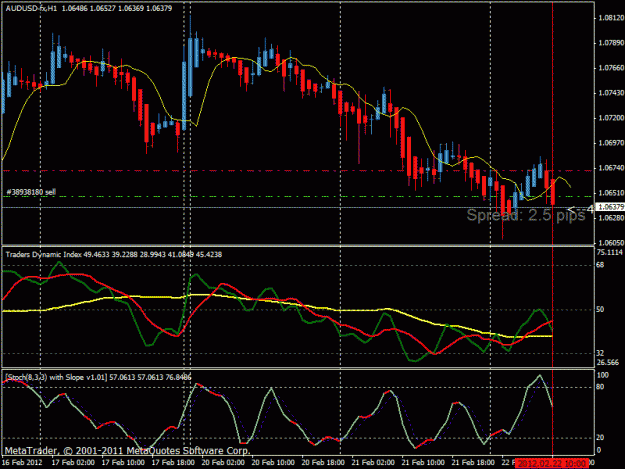
Task: Click the 21 Feb 10:00 time label
Action: pyautogui.click(x=423, y=462)
